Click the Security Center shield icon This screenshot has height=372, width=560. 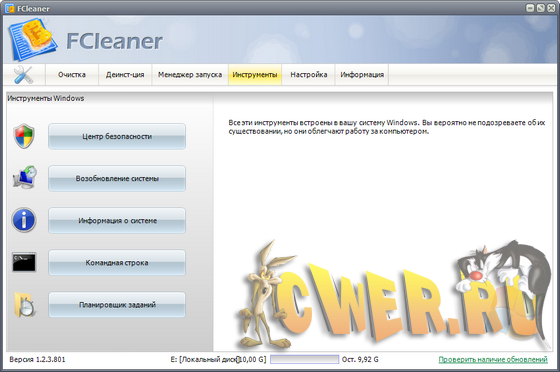(x=24, y=136)
